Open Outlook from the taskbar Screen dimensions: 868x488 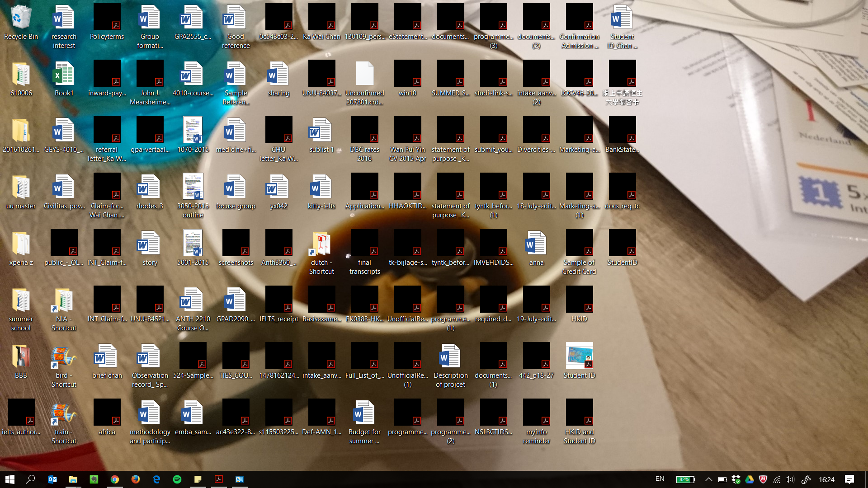pyautogui.click(x=52, y=479)
